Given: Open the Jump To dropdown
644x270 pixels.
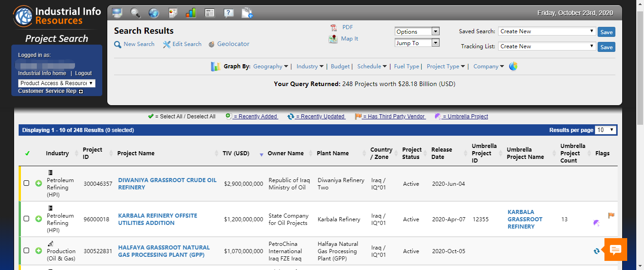Looking at the screenshot, I should [417, 43].
